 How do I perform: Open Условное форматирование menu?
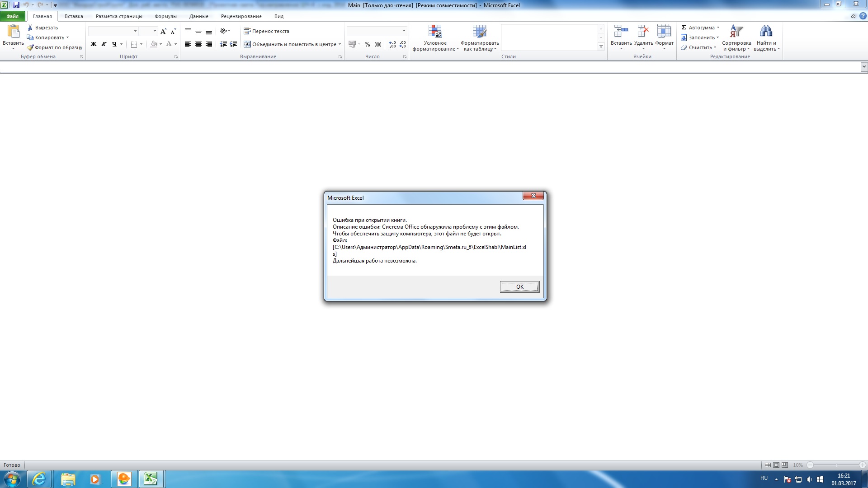435,38
